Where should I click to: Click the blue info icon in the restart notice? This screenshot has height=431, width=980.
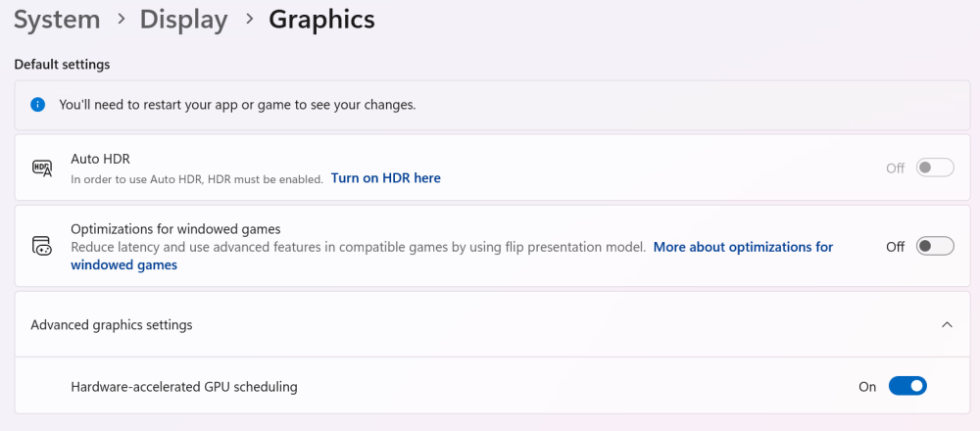pos(37,105)
